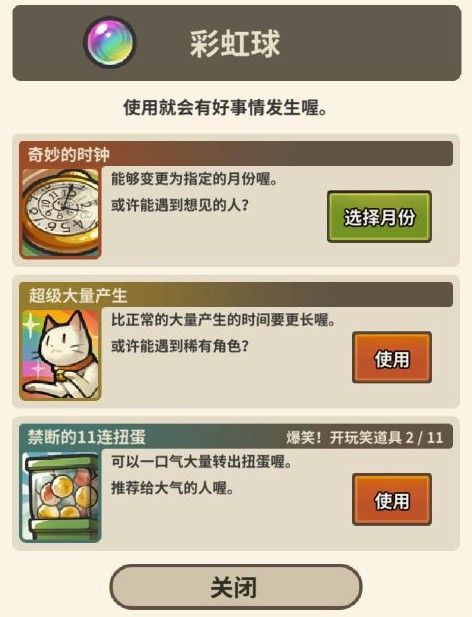Tap the 彩虹球 title text
472x617 pixels.
(x=235, y=43)
